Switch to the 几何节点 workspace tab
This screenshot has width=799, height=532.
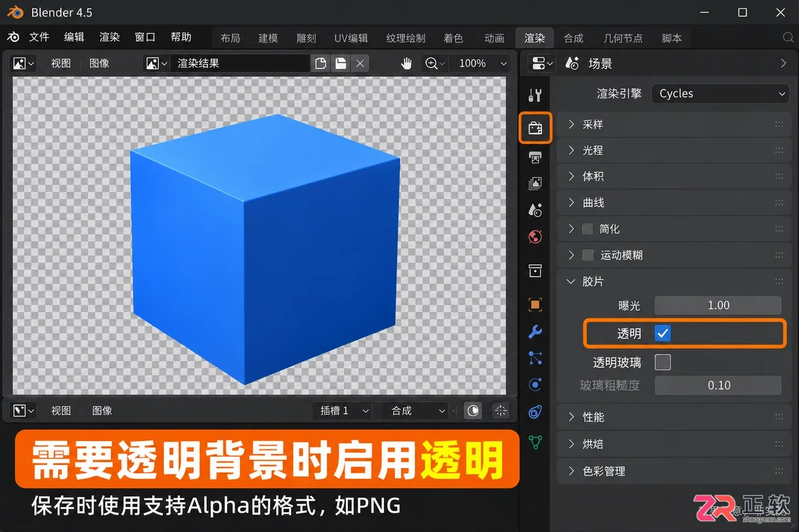623,38
